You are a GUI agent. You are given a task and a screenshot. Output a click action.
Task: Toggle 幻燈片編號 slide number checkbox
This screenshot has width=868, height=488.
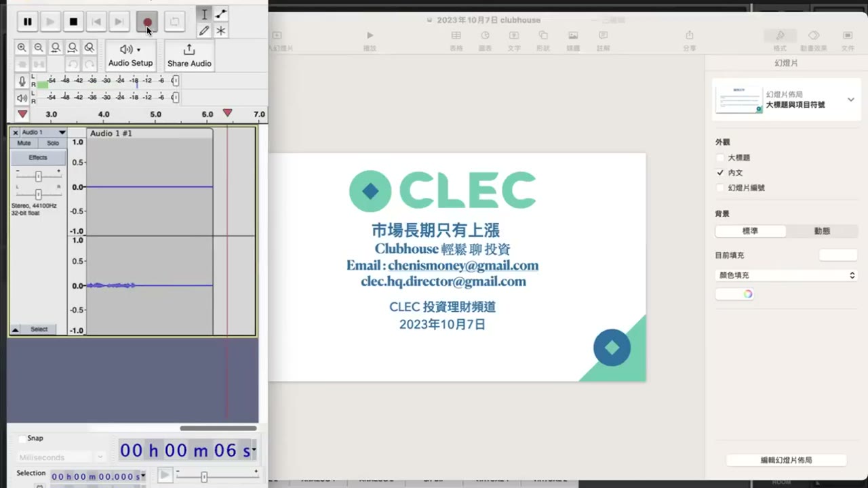tap(720, 188)
